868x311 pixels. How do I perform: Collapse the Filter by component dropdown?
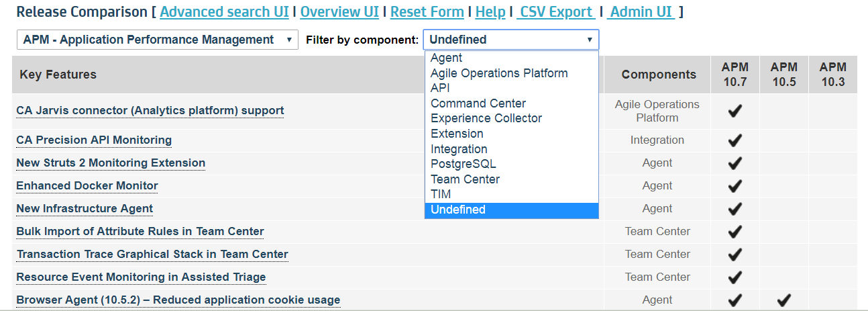point(511,40)
